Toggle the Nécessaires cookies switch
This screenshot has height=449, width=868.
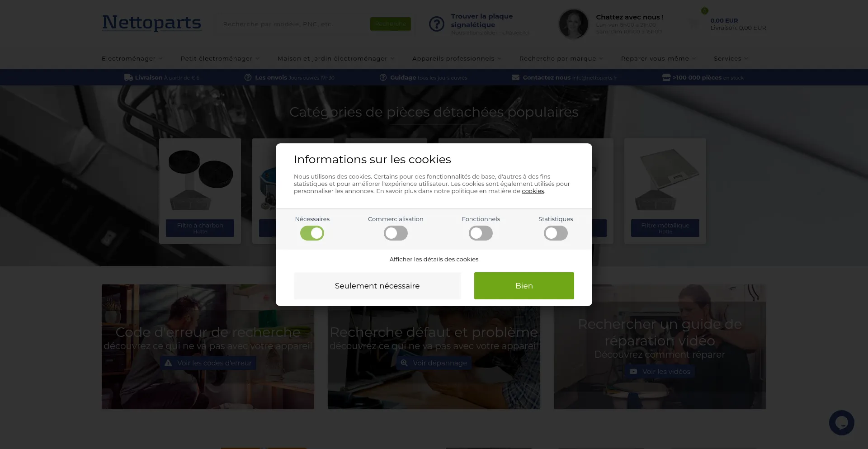(x=312, y=233)
